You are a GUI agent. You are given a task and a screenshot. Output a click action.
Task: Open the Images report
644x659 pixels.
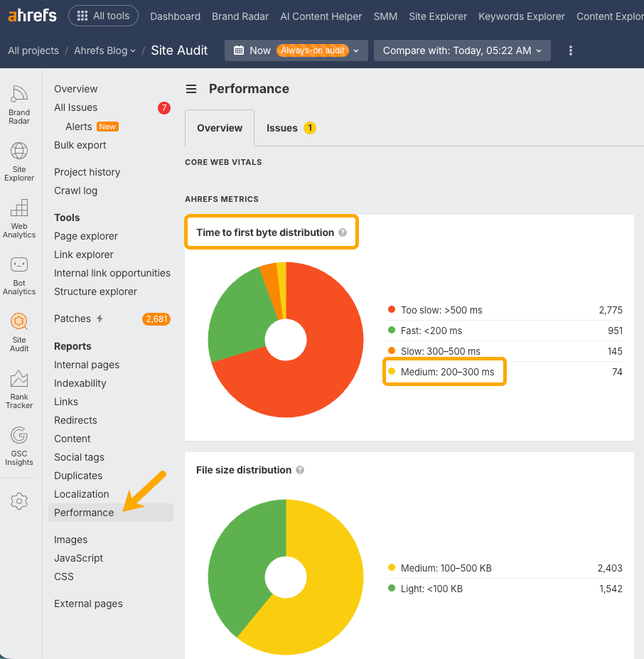click(70, 540)
